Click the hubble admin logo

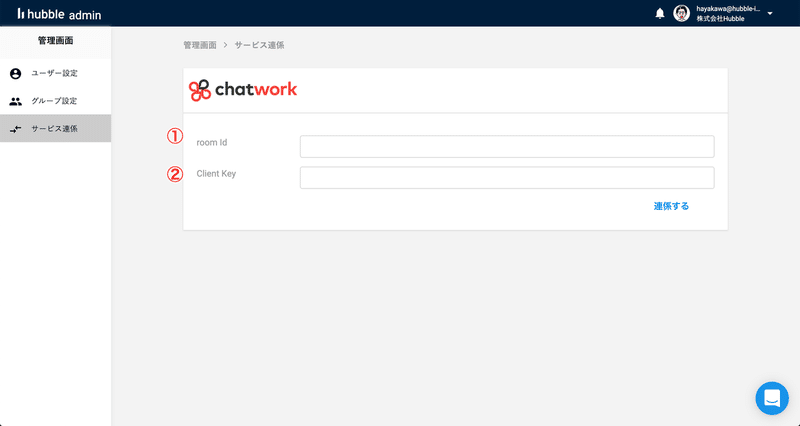tap(59, 14)
